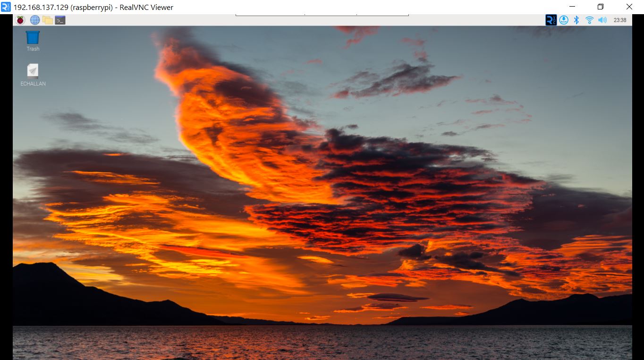Screen dimensions: 644x360
Task: Launch the Terminal from the panel
Action: (60, 20)
